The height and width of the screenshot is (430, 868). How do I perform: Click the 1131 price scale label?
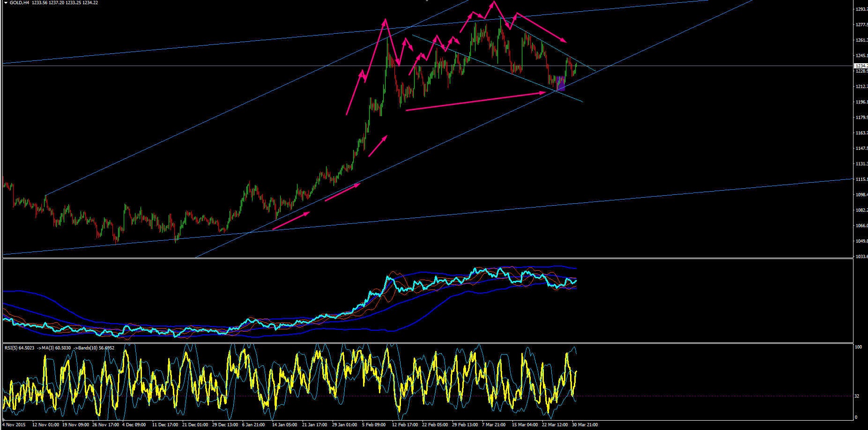click(861, 164)
